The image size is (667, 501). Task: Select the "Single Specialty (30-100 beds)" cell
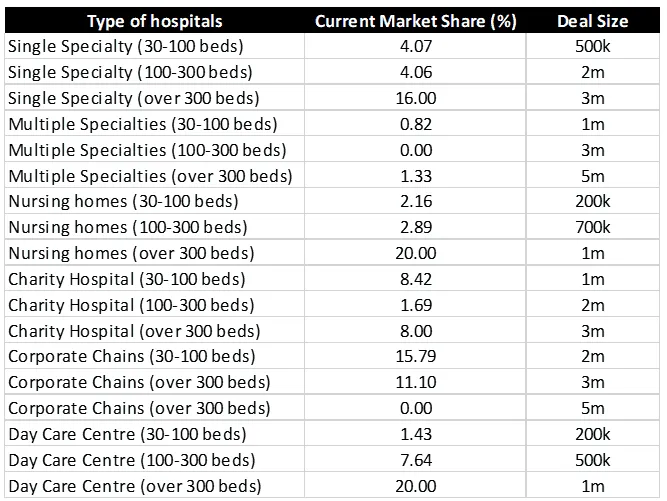(125, 47)
